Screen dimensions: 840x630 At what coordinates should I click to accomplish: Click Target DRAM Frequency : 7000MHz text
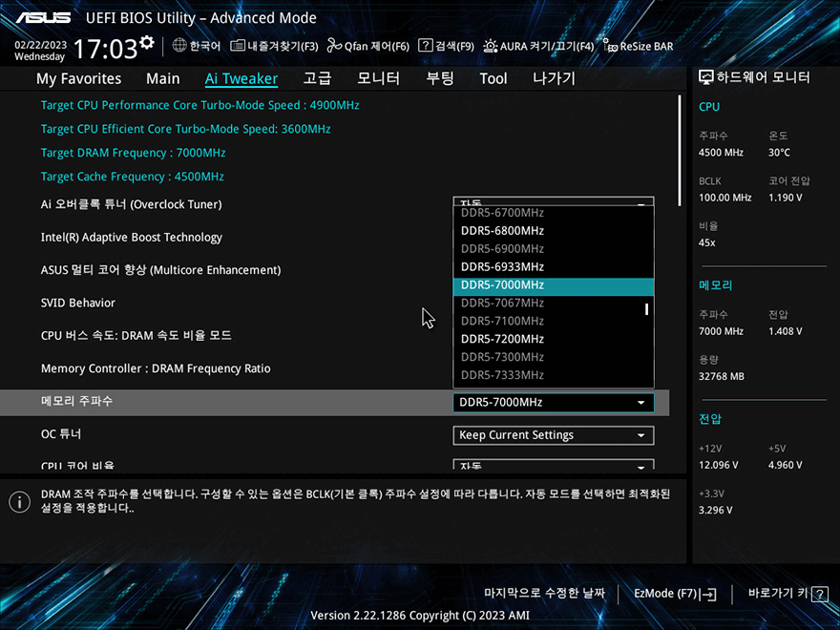click(x=133, y=154)
